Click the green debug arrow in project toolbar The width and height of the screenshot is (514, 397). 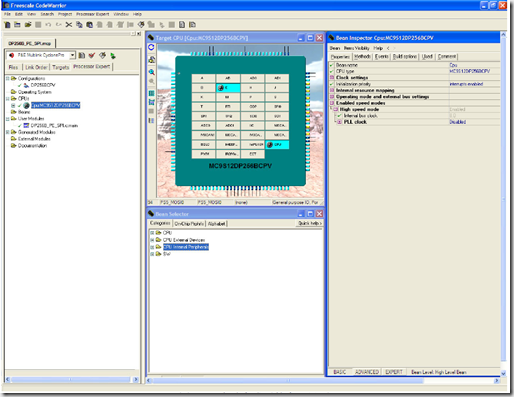pos(113,56)
